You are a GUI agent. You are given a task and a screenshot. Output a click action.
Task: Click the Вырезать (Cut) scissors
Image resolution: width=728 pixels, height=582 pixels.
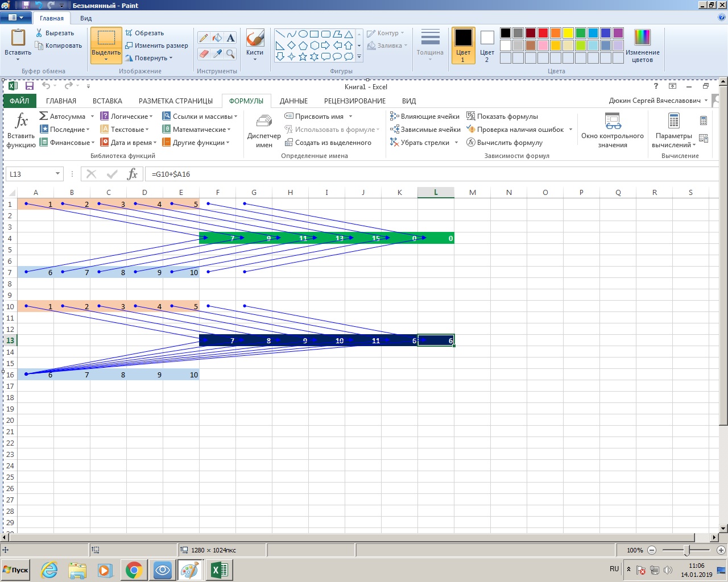(x=55, y=33)
